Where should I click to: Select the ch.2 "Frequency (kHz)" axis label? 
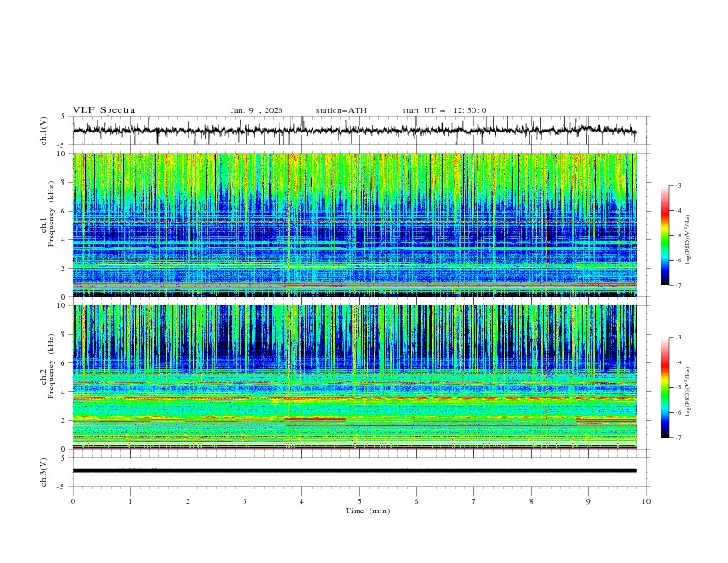(51, 366)
